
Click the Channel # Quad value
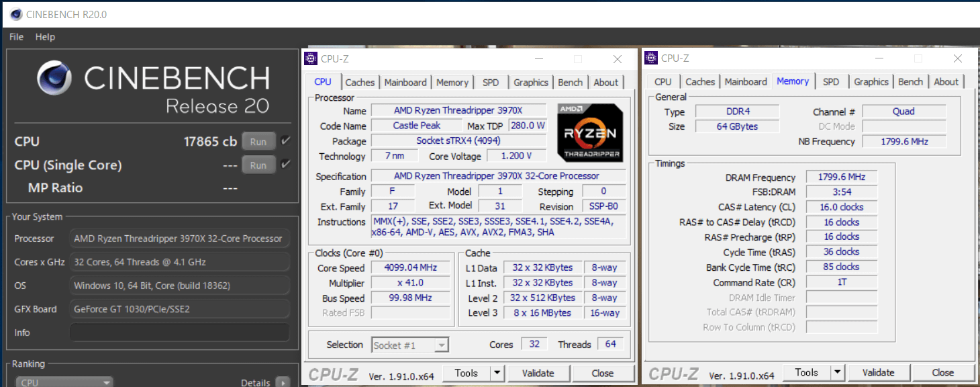click(903, 112)
